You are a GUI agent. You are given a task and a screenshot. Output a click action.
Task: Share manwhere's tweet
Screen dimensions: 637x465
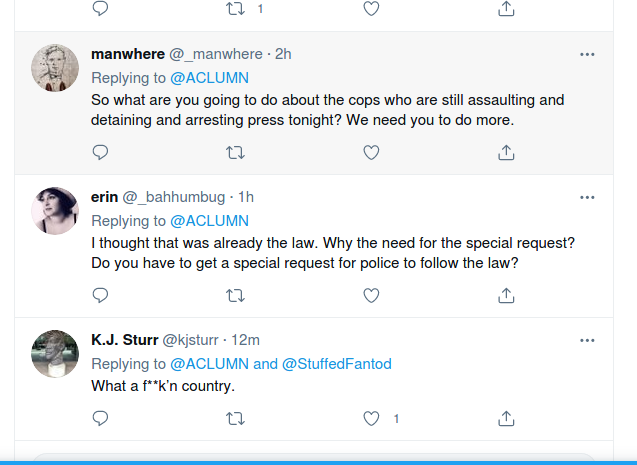(x=506, y=152)
